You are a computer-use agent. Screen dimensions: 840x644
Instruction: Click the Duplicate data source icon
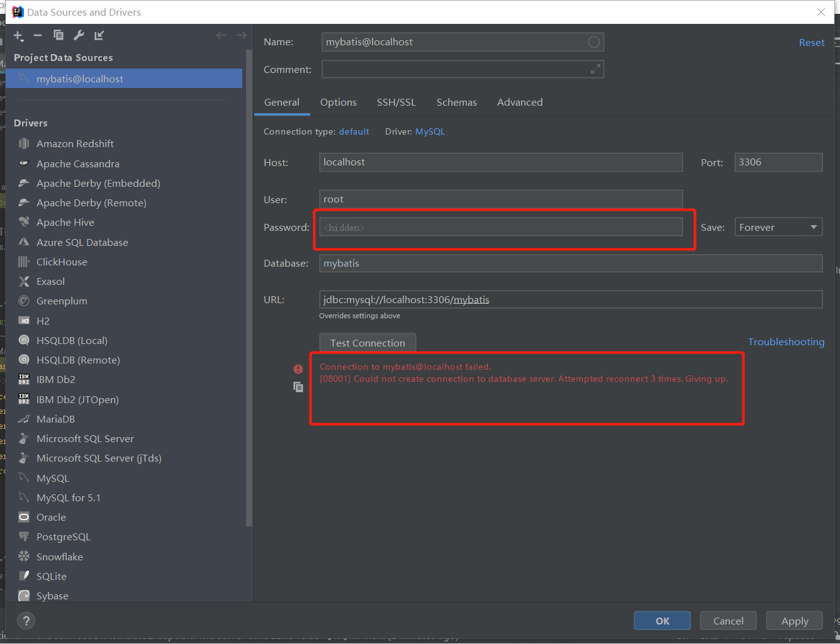59,35
